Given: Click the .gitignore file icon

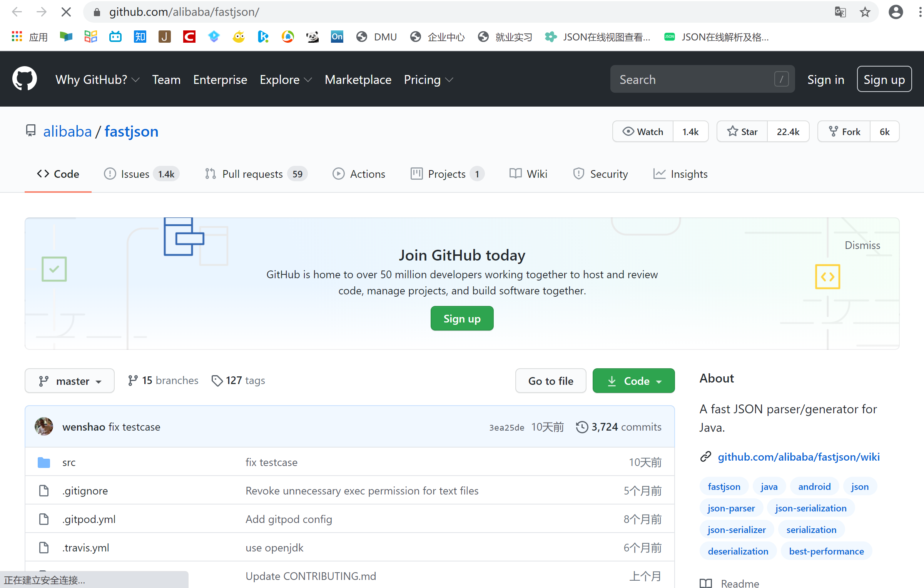Looking at the screenshot, I should [x=43, y=491].
